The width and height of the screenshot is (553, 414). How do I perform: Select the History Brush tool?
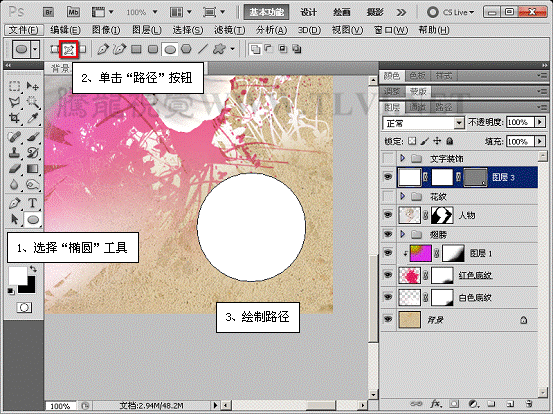pyautogui.click(x=33, y=153)
